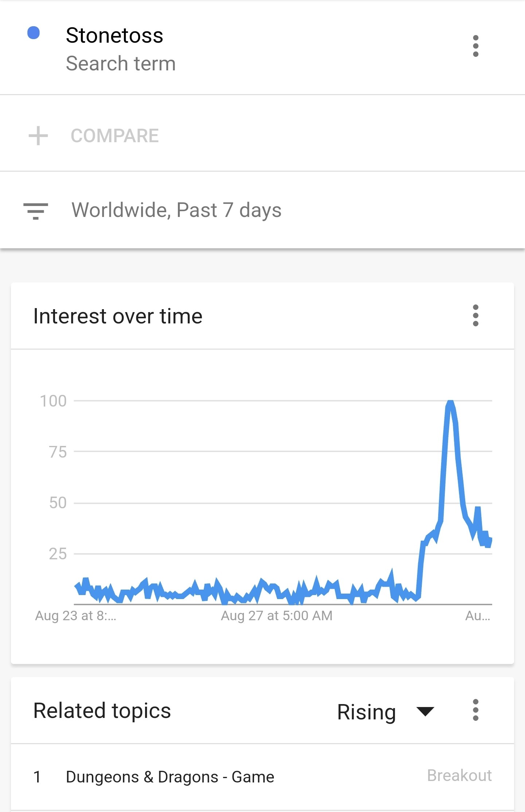
Task: Click the 100 value gridline label
Action: pyautogui.click(x=53, y=401)
